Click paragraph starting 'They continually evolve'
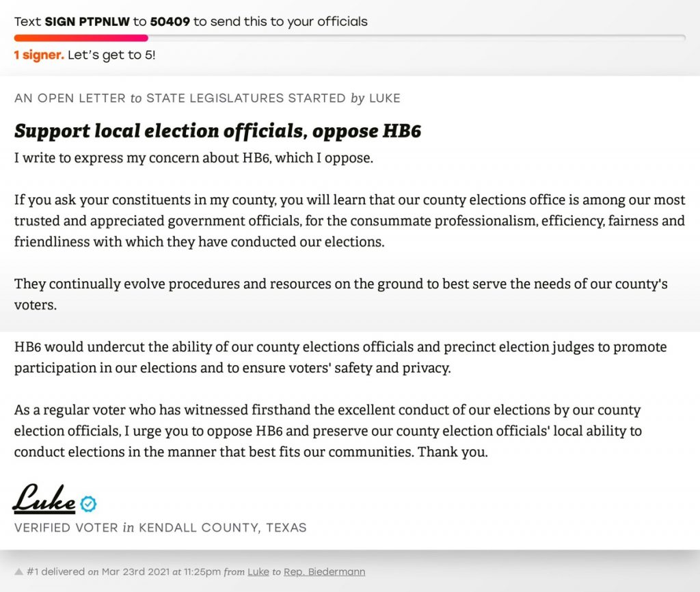The width and height of the screenshot is (700, 592). tap(340, 294)
